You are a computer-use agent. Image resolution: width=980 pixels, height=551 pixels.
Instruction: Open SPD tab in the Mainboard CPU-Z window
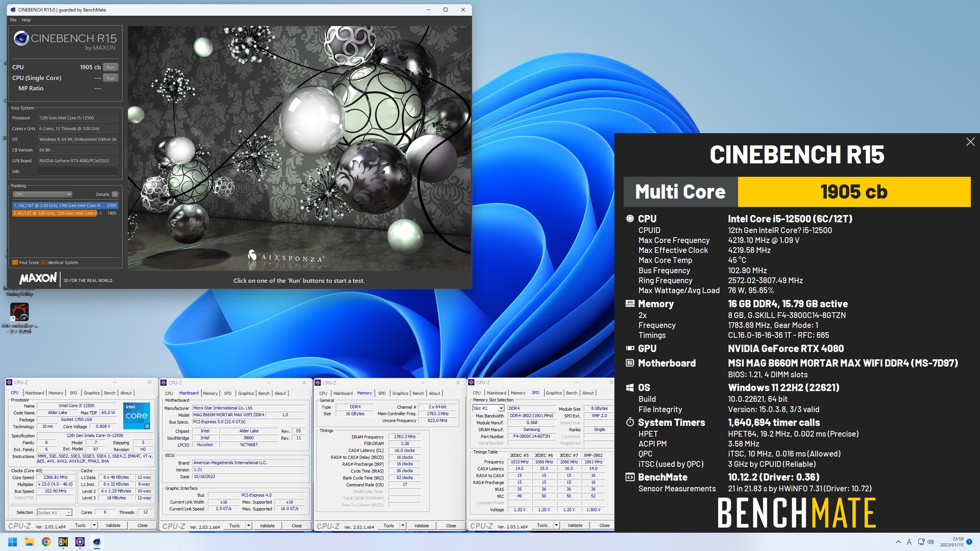(x=227, y=393)
